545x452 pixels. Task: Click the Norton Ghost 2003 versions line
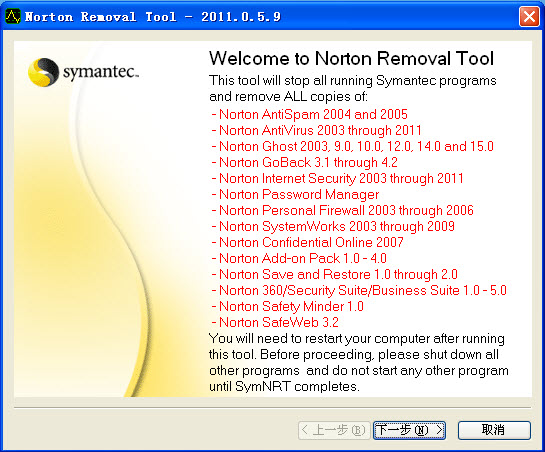[x=352, y=146]
